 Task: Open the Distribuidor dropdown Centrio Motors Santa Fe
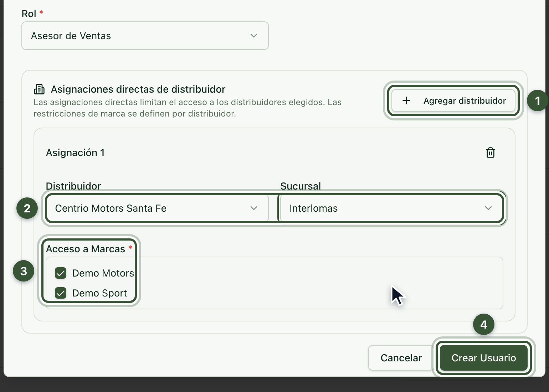point(157,208)
